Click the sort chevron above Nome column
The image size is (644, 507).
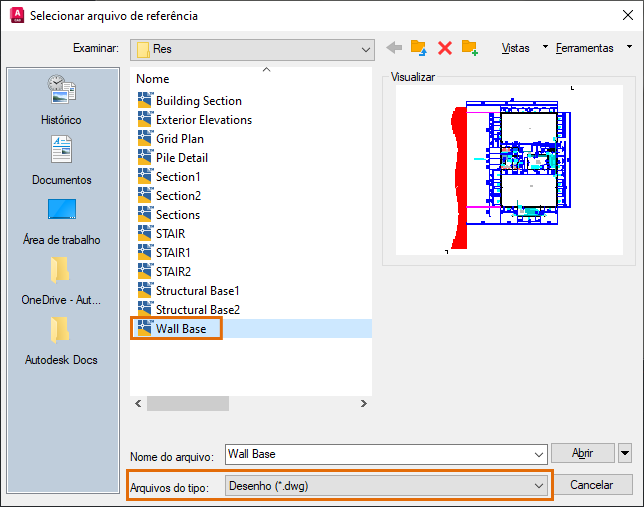coord(267,69)
